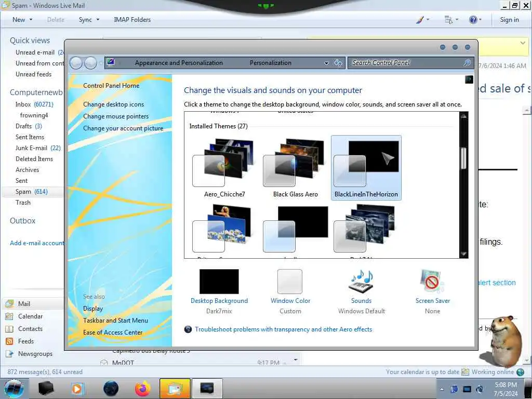Image resolution: width=532 pixels, height=399 pixels.
Task: Click the calendar status icon in status bar
Action: click(465, 372)
